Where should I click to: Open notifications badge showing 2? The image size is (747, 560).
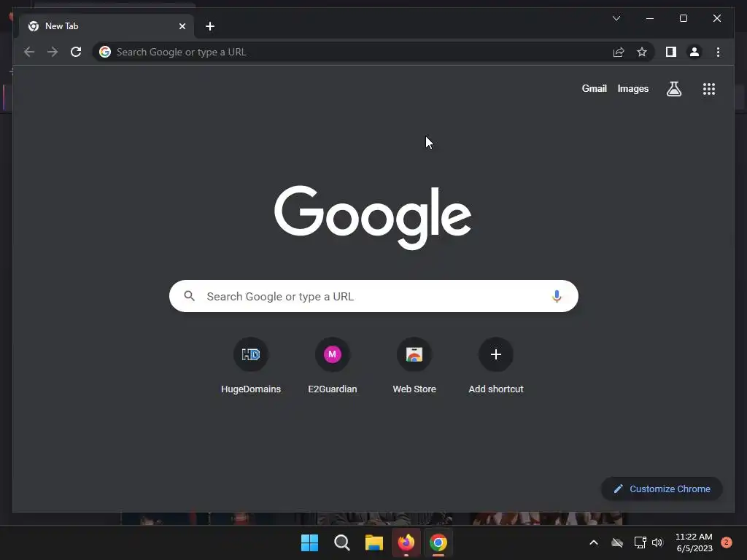point(727,542)
